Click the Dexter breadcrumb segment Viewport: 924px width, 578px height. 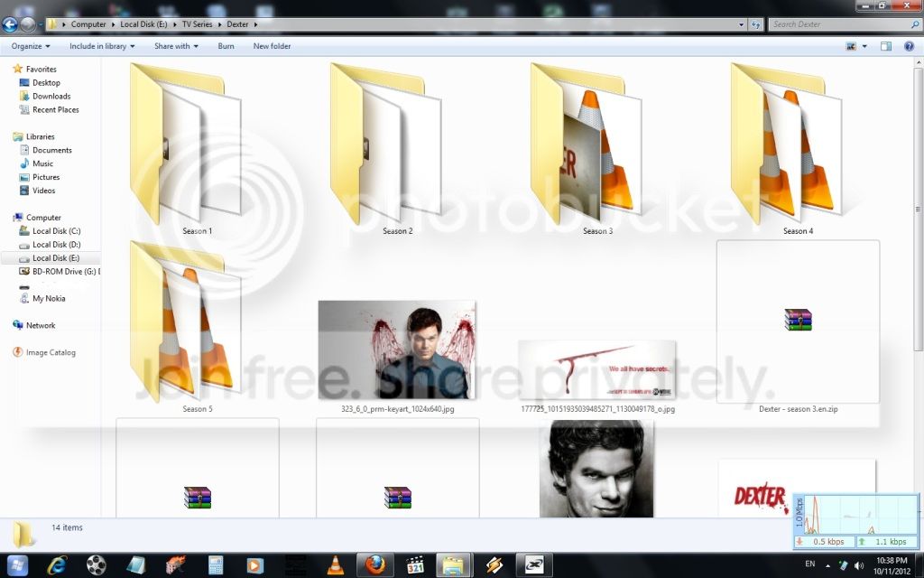tap(237, 24)
